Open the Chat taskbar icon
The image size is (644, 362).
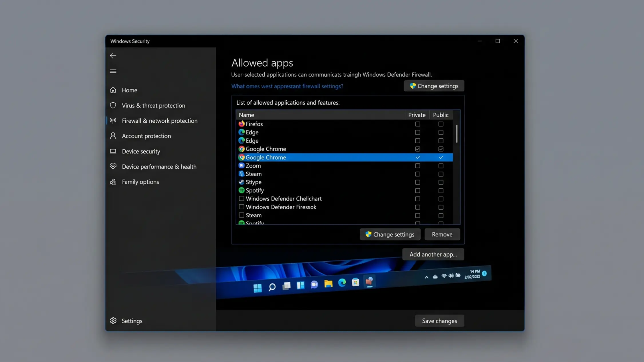(x=314, y=284)
